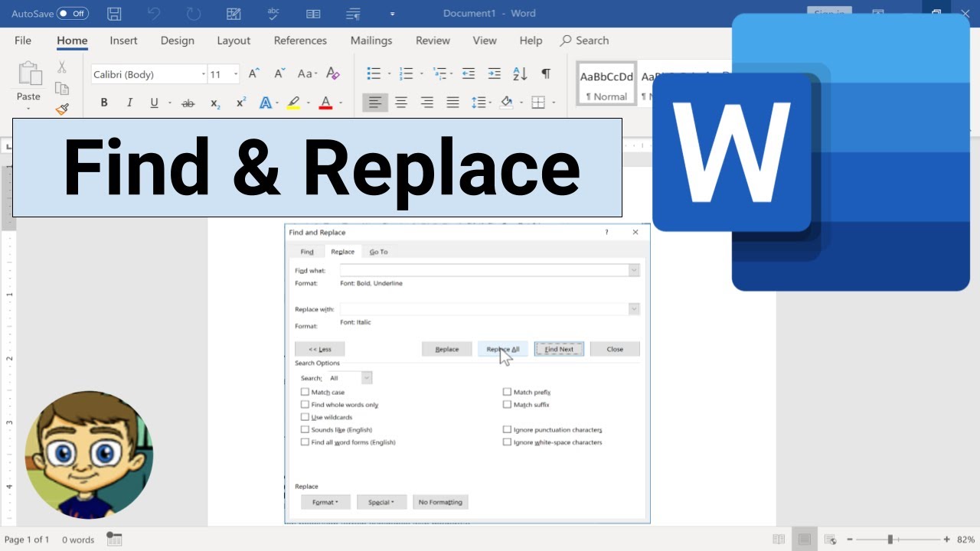Viewport: 980px width, 551px height.
Task: Open the font size dropdown showing 11
Action: tap(236, 74)
